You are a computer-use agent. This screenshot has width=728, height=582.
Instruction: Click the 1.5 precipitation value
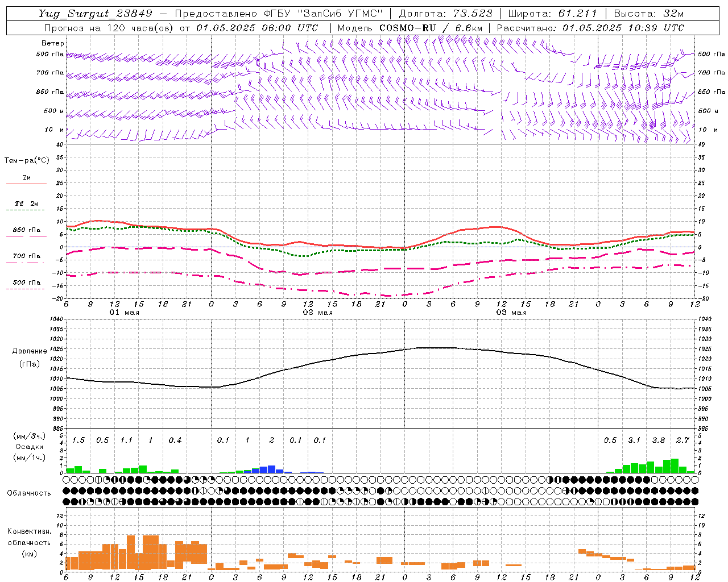pos(78,440)
